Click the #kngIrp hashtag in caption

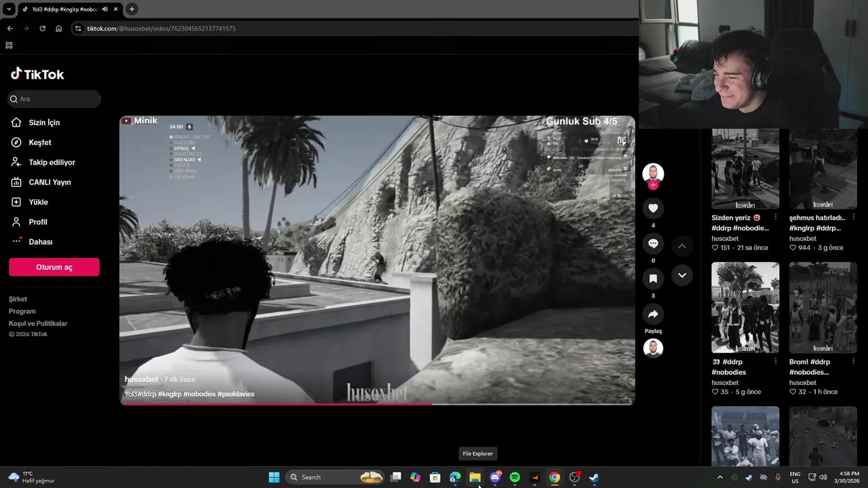(170, 394)
